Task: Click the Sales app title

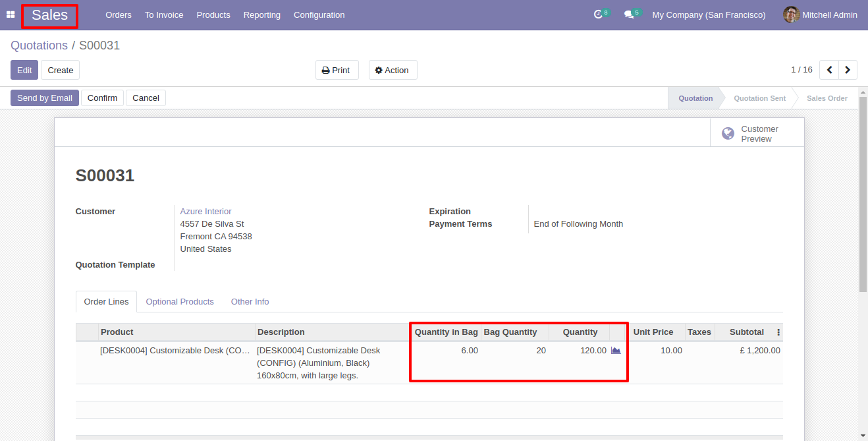Action: click(x=50, y=15)
